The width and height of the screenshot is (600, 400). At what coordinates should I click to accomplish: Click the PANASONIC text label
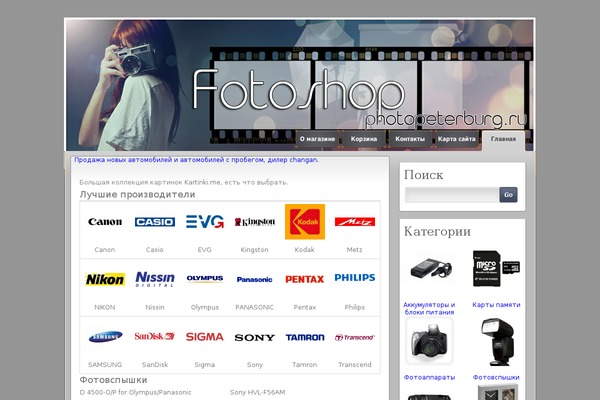point(254,307)
